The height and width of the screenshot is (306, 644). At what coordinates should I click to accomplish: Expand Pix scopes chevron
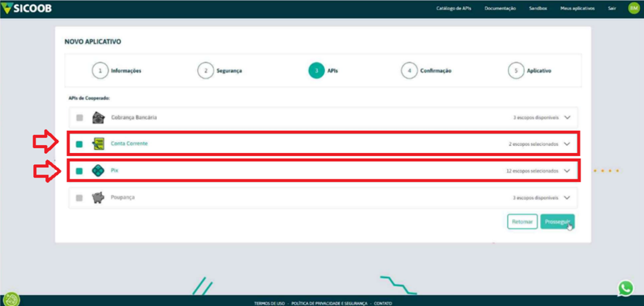pyautogui.click(x=567, y=171)
